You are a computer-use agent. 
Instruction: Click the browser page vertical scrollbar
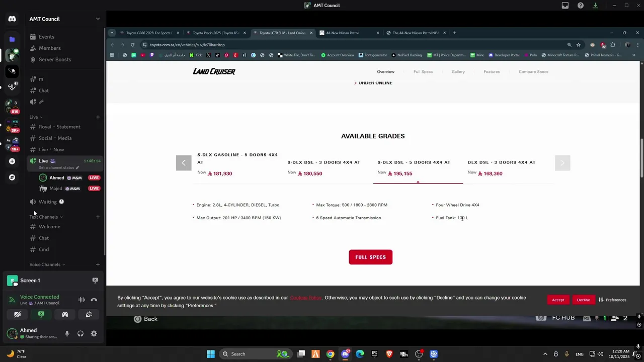641,157
